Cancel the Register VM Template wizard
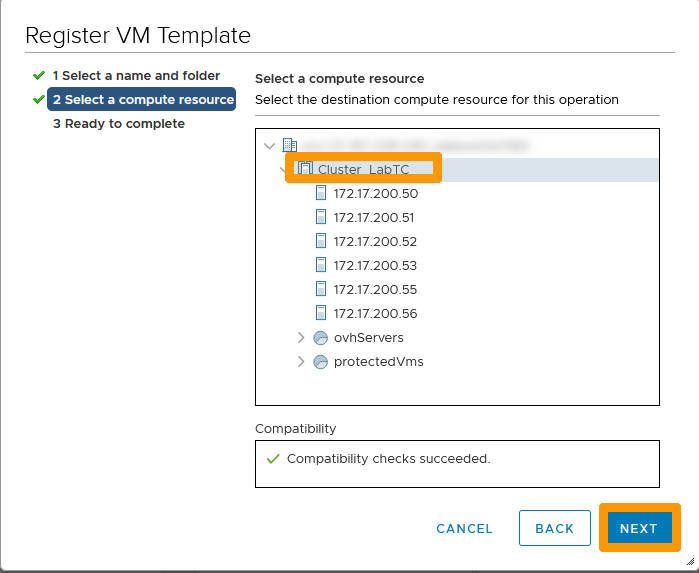This screenshot has height=573, width=699. pyautogui.click(x=464, y=528)
